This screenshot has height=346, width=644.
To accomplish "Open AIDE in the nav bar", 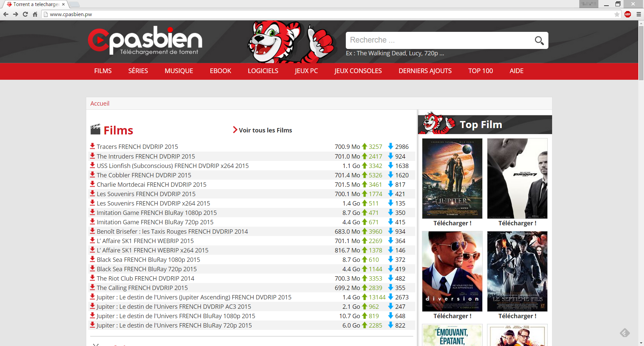I will click(x=517, y=71).
